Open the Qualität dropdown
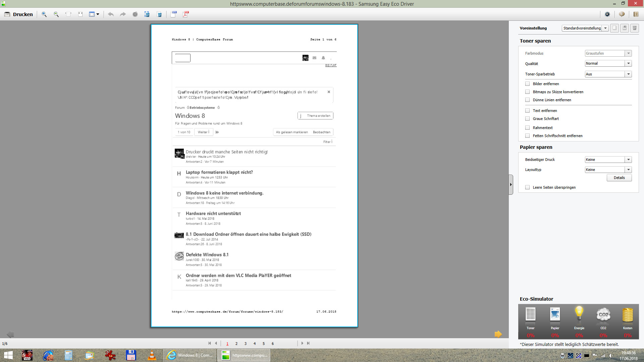This screenshot has width=644, height=362. coord(628,63)
